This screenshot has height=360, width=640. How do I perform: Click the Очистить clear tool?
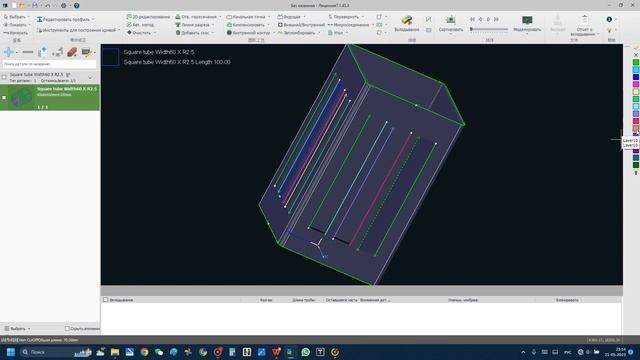(139, 33)
